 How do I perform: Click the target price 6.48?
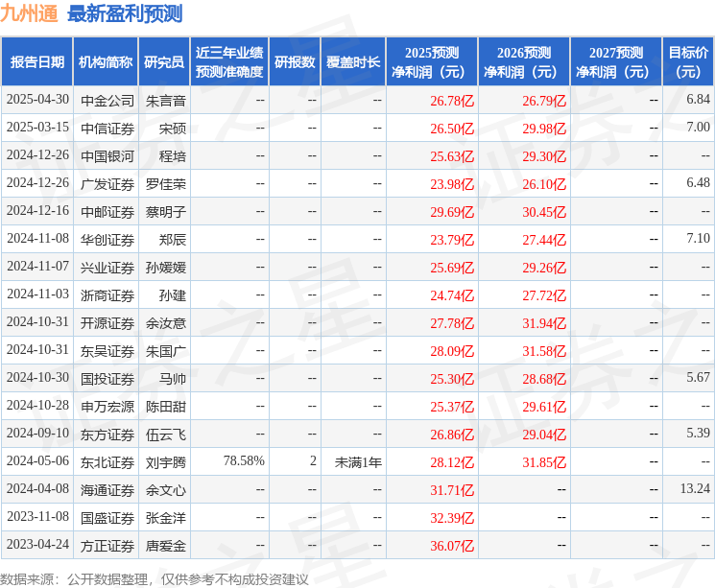click(x=698, y=183)
